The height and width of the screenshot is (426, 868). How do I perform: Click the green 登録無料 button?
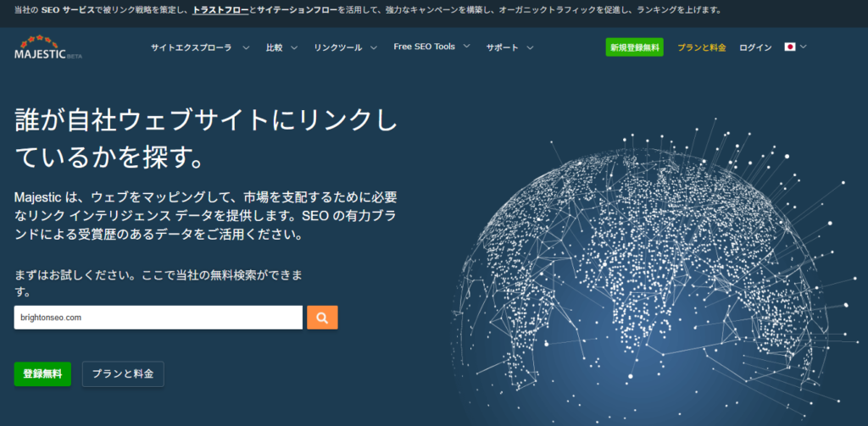pyautogui.click(x=42, y=373)
